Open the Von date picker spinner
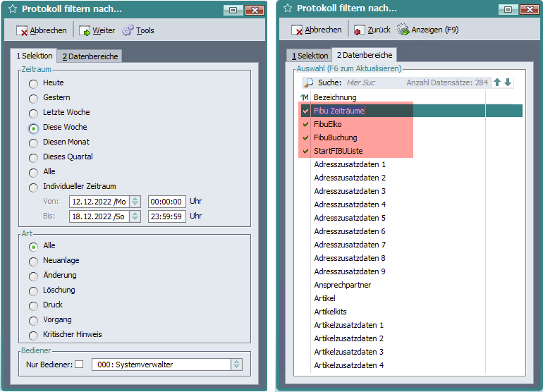This screenshot has width=543, height=392. pyautogui.click(x=135, y=202)
